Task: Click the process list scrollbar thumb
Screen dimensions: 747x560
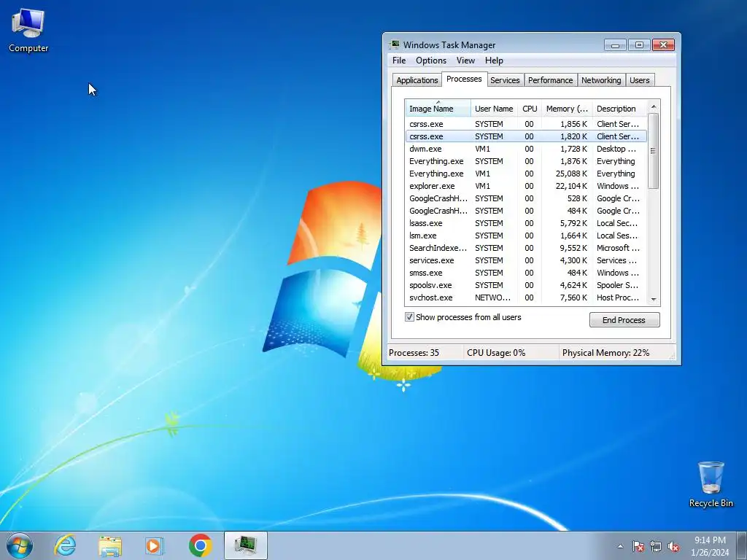Action: click(x=654, y=150)
